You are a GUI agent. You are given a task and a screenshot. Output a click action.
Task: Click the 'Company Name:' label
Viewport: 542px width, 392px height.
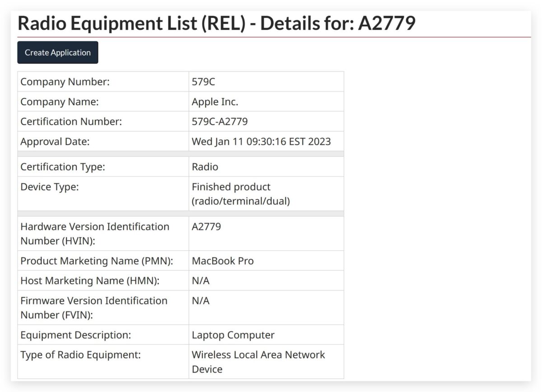coord(60,101)
